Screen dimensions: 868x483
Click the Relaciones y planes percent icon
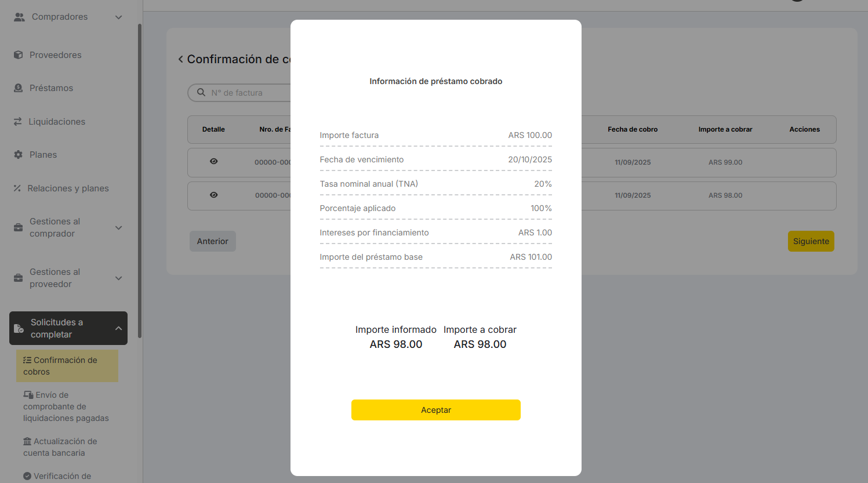pyautogui.click(x=17, y=188)
